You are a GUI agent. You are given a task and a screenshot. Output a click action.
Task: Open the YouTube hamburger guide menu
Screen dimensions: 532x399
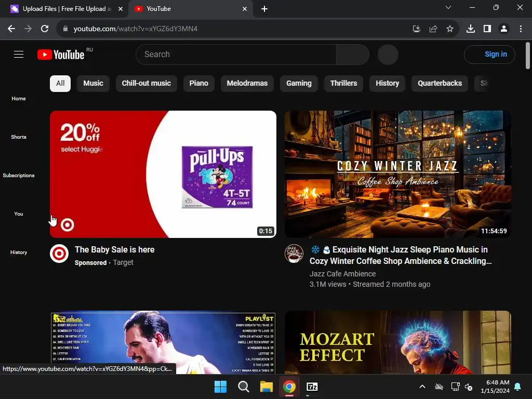pyautogui.click(x=19, y=54)
